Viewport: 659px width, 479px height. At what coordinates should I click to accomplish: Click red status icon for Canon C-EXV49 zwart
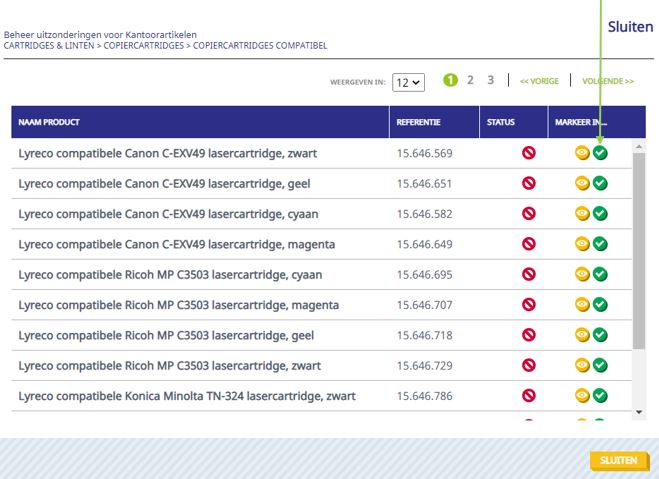click(529, 153)
